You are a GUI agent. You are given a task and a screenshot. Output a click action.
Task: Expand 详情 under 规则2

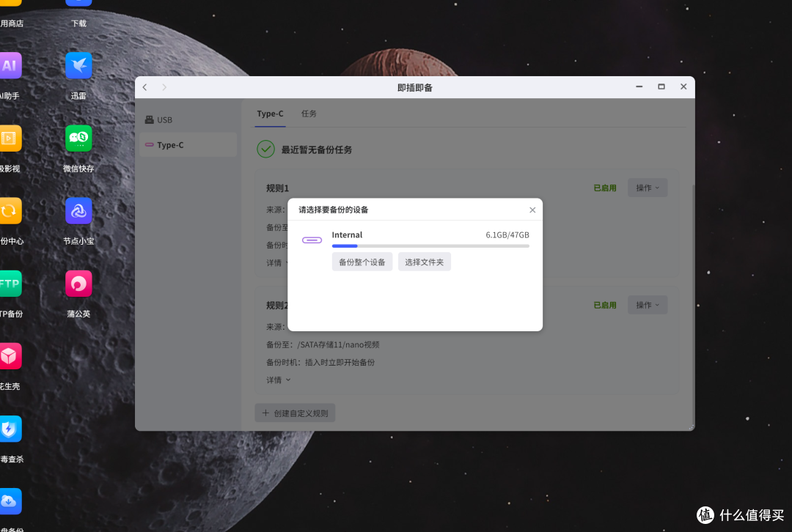pos(279,380)
